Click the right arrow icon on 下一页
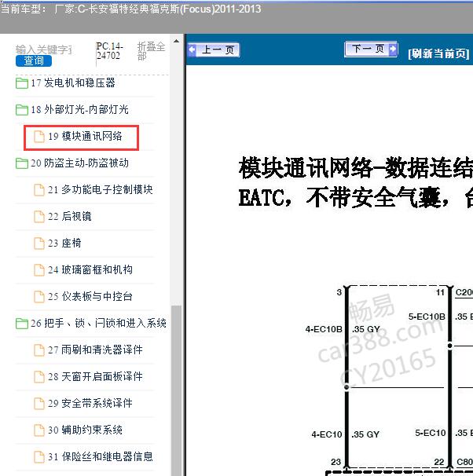Screen dimensions: 473x476 tap(393, 49)
